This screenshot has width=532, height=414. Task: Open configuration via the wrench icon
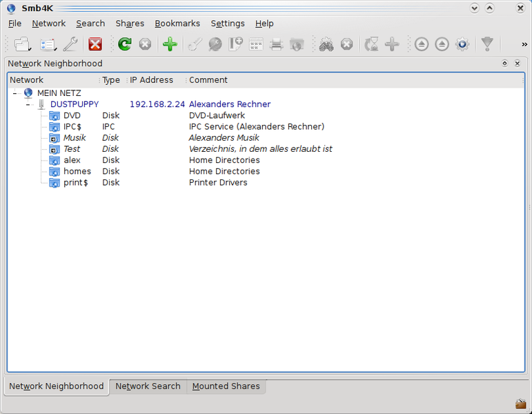70,44
